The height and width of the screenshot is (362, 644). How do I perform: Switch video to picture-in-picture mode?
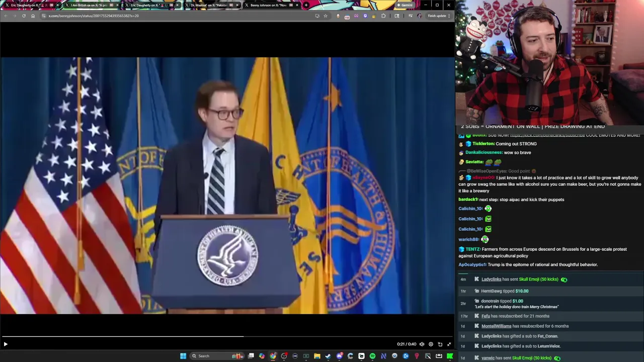(440, 344)
